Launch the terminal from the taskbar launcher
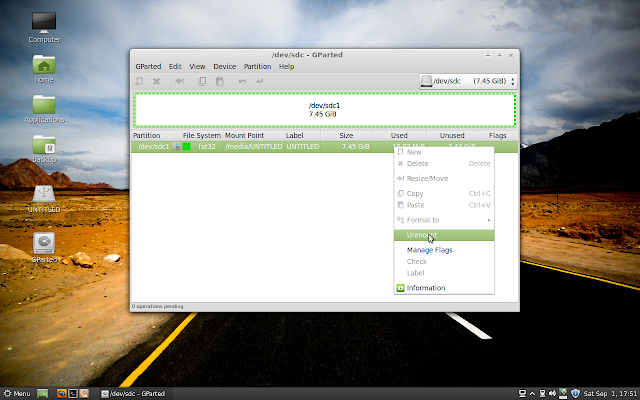Image resolution: width=640 pixels, height=400 pixels. (73, 394)
